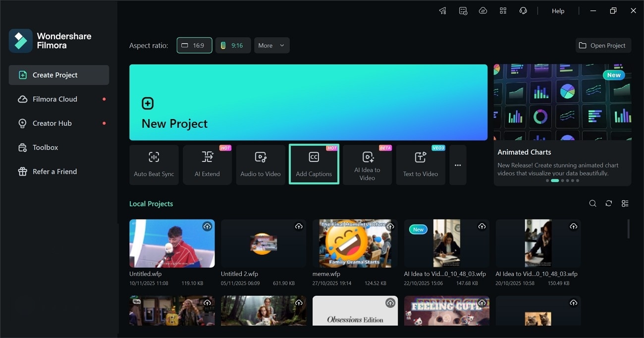This screenshot has width=644, height=338.
Task: Open the meme.wfp project thumbnail
Action: [x=355, y=243]
